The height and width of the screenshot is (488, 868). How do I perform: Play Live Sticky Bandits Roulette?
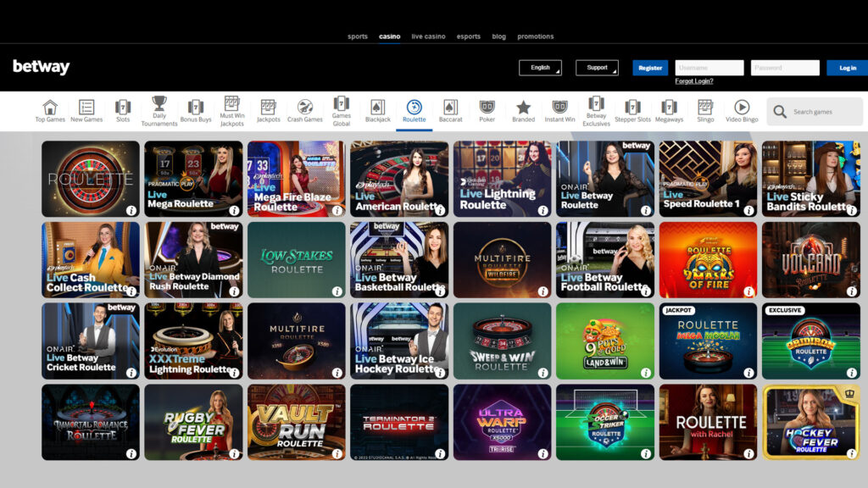click(811, 179)
